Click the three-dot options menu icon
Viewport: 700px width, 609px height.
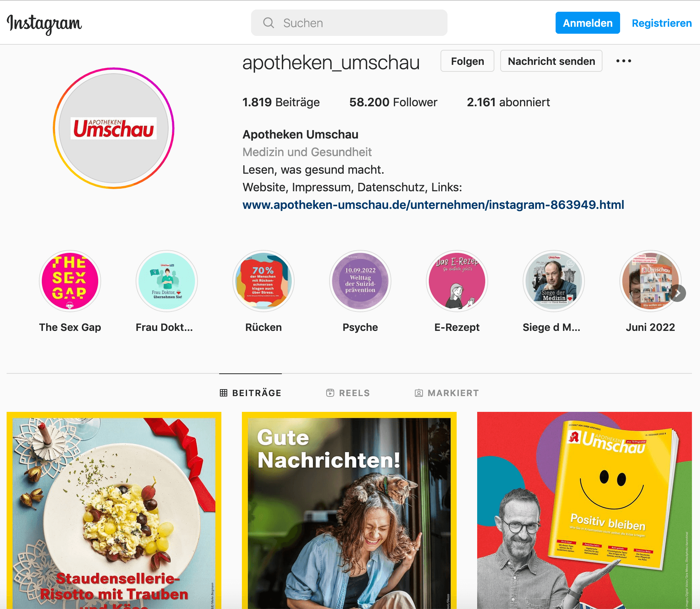tap(623, 61)
